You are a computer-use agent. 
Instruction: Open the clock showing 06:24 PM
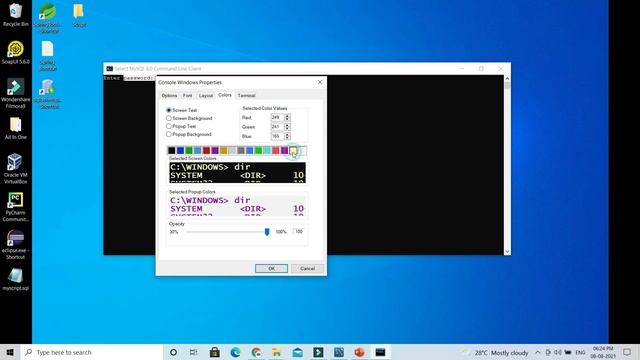pos(603,352)
